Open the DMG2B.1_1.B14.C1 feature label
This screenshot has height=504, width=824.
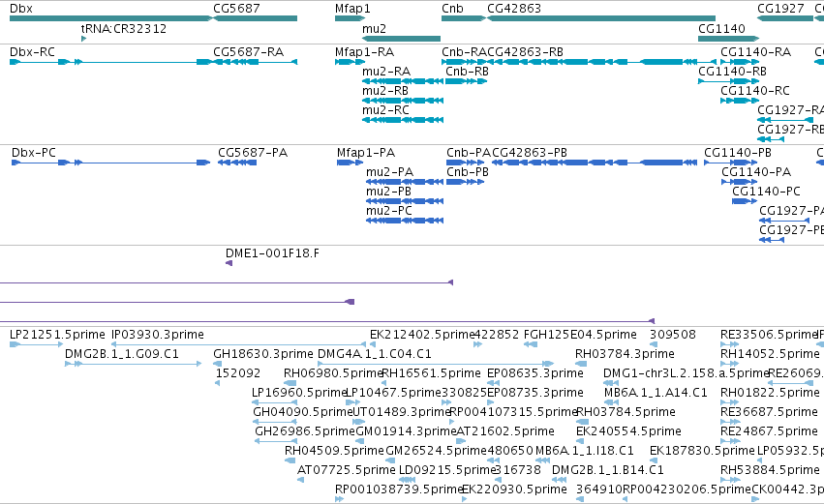607,471
